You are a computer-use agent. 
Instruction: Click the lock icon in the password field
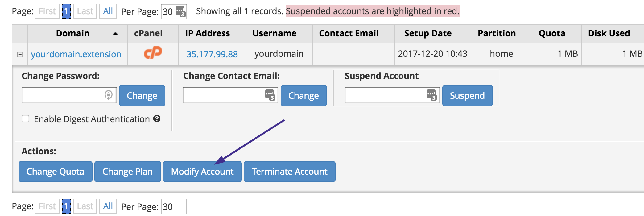coord(109,95)
